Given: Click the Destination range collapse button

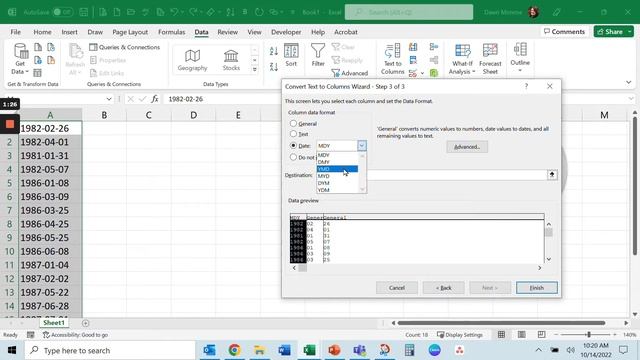Looking at the screenshot, I should [x=552, y=175].
